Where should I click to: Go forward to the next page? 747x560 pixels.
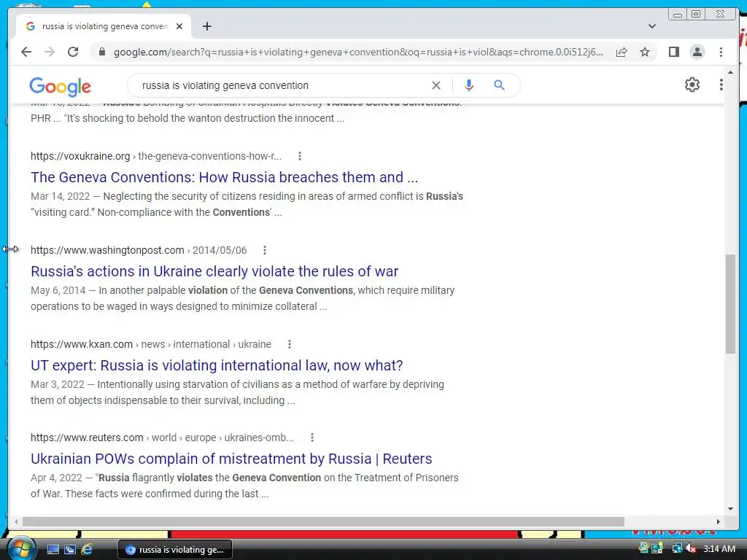pos(50,52)
